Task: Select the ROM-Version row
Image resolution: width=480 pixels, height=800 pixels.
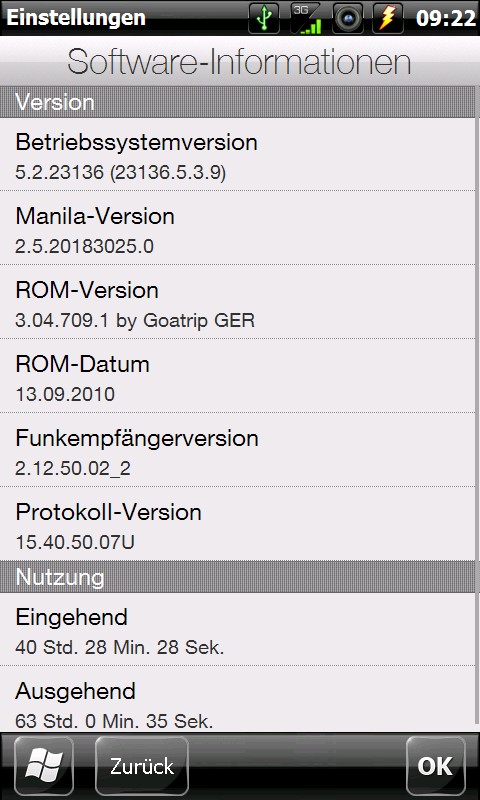Action: click(x=237, y=302)
